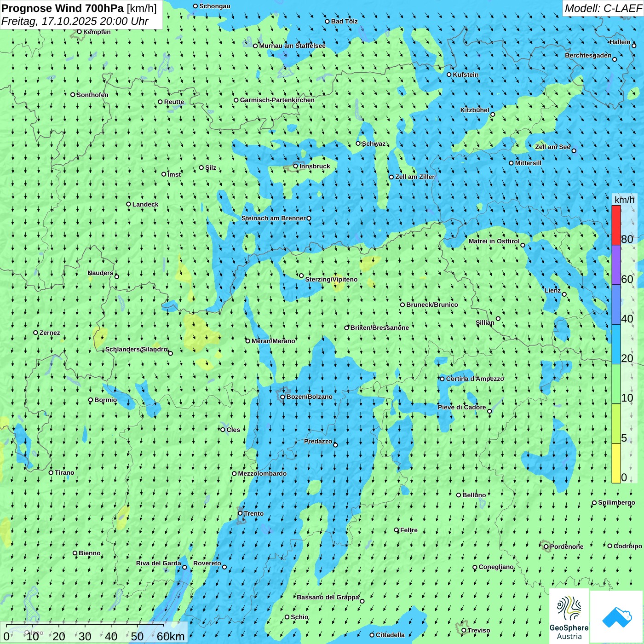The height and width of the screenshot is (644, 644).
Task: Click the blue cloud arrow logo
Action: [616, 617]
